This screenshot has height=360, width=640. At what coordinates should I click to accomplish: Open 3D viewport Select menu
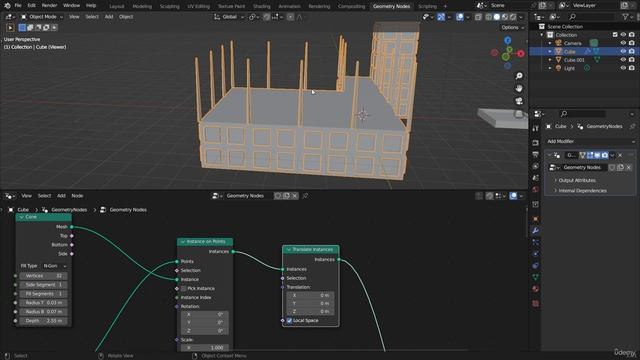click(x=92, y=17)
